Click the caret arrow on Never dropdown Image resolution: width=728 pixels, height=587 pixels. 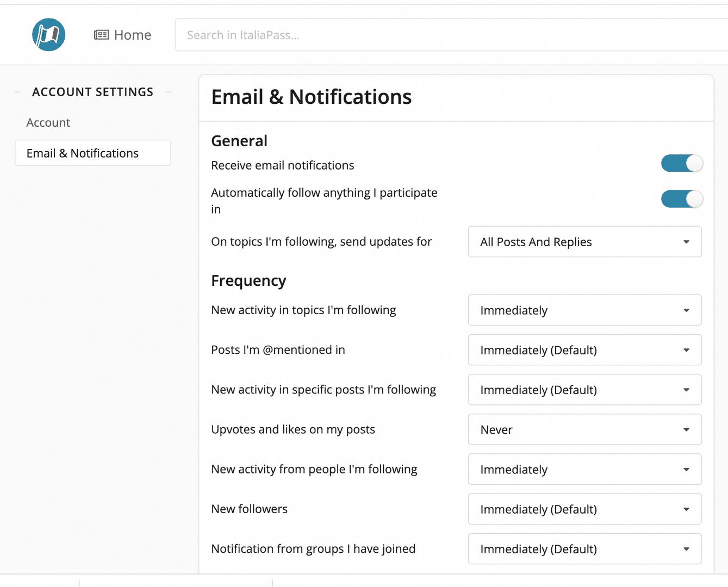pos(686,430)
